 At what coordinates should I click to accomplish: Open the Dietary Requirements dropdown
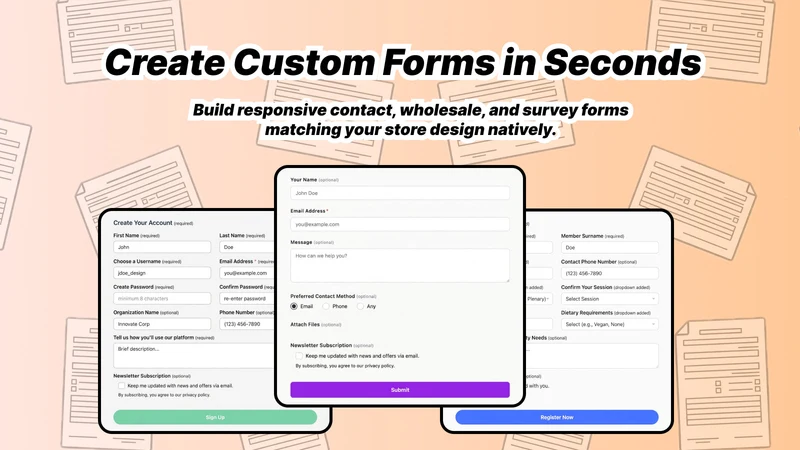(609, 324)
